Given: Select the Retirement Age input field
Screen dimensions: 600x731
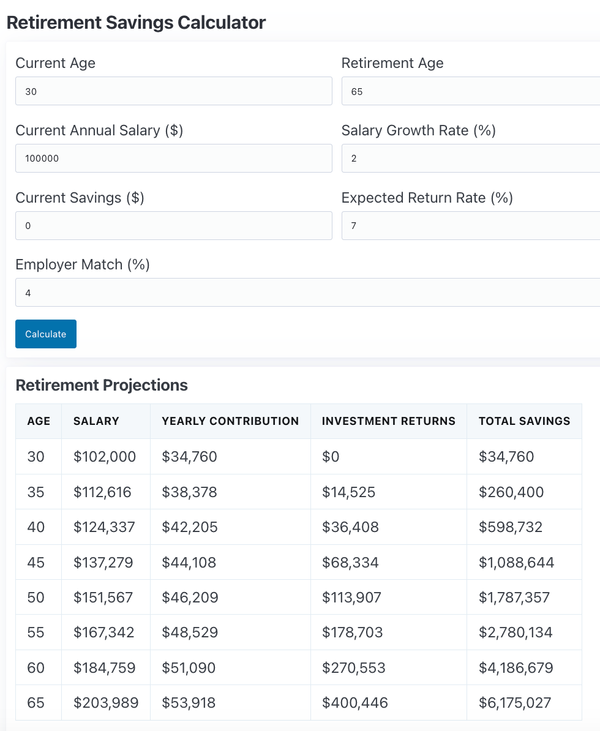Looking at the screenshot, I should [x=471, y=91].
